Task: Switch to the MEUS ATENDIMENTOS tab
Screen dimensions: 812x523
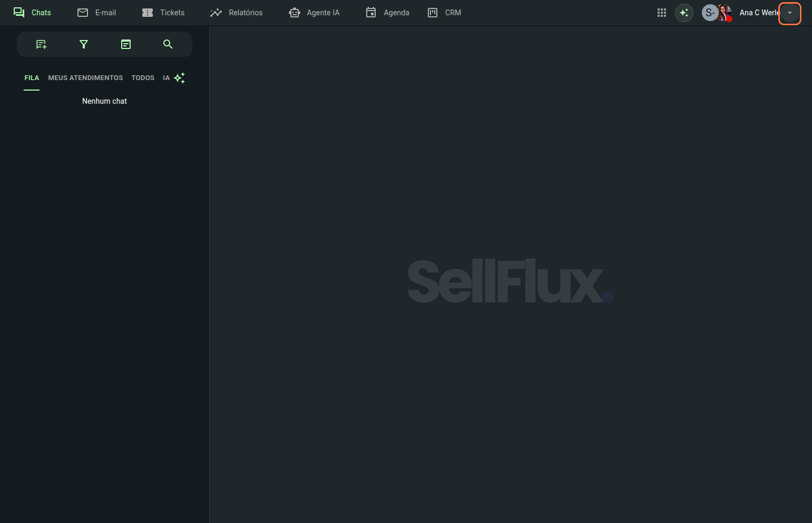Action: point(85,78)
